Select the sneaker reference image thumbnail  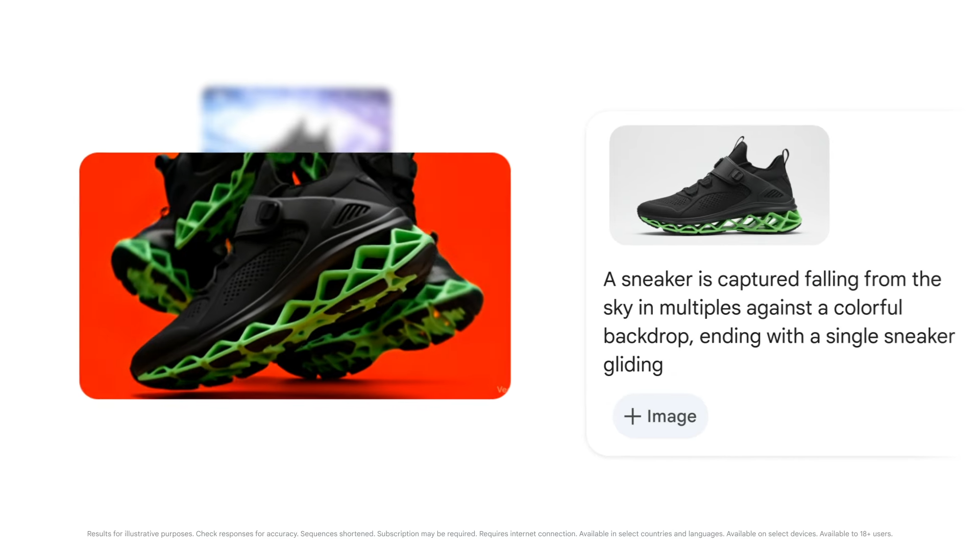click(x=719, y=185)
